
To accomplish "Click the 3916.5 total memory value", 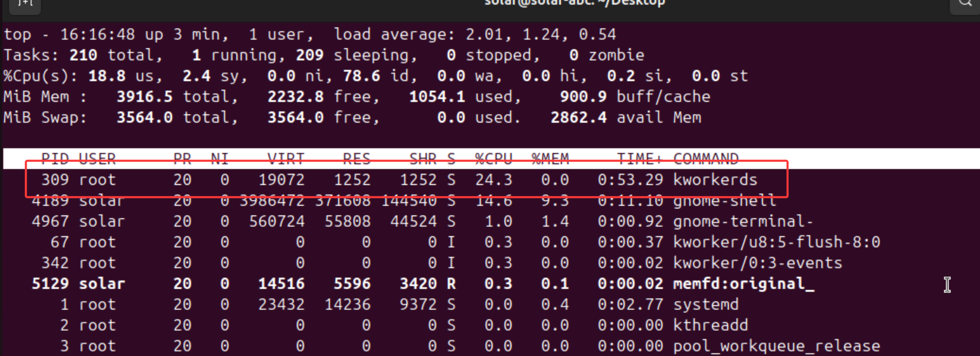I will pyautogui.click(x=145, y=97).
